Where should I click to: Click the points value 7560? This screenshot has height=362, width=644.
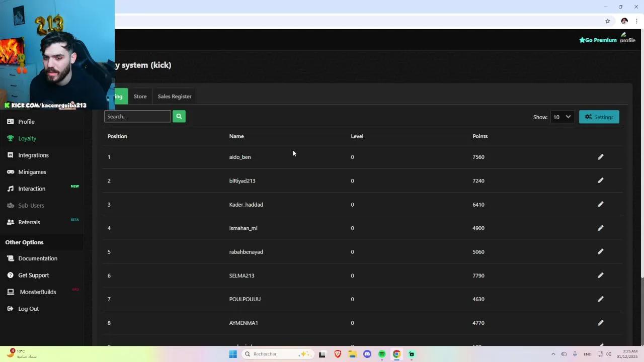click(x=478, y=157)
